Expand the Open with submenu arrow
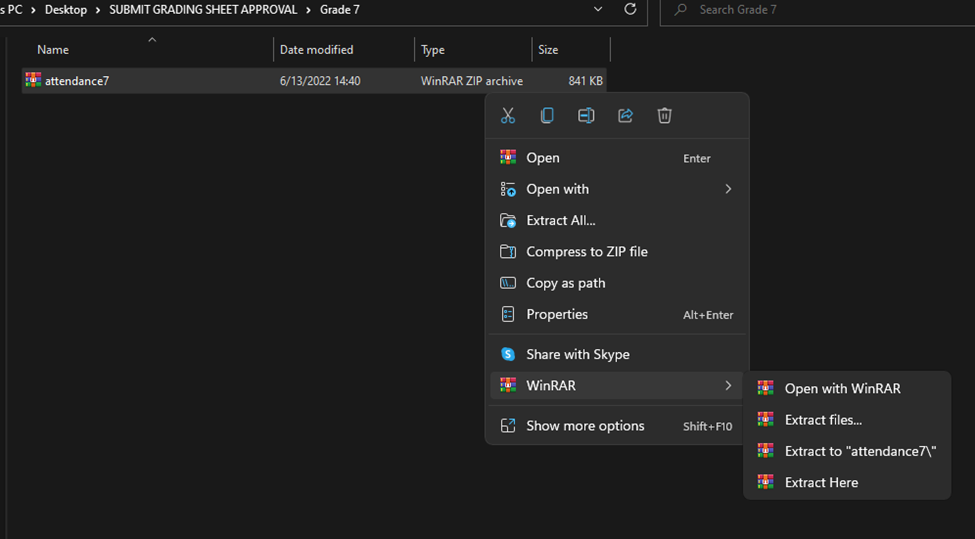The image size is (975, 539). (x=728, y=189)
